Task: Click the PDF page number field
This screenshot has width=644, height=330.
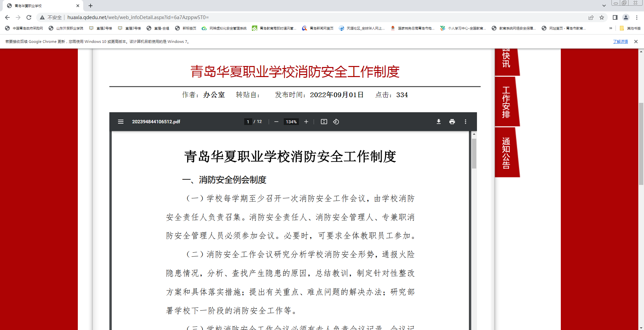Action: tap(248, 122)
